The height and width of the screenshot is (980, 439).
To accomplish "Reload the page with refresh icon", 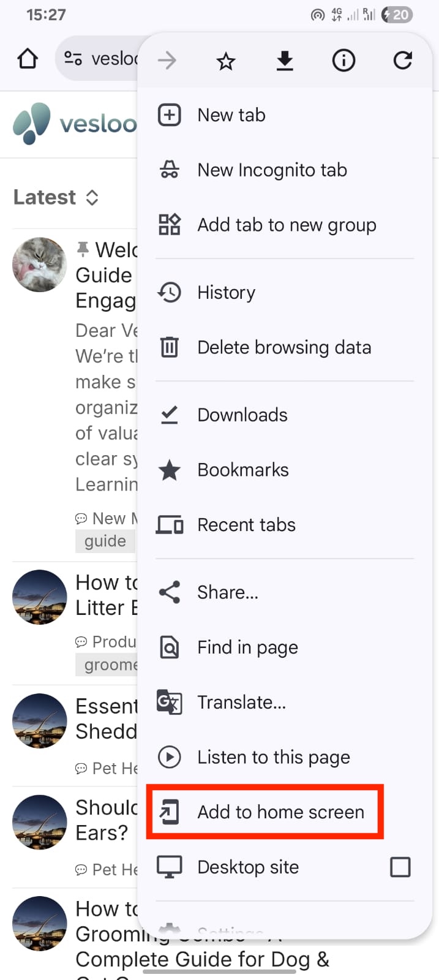I will point(402,61).
